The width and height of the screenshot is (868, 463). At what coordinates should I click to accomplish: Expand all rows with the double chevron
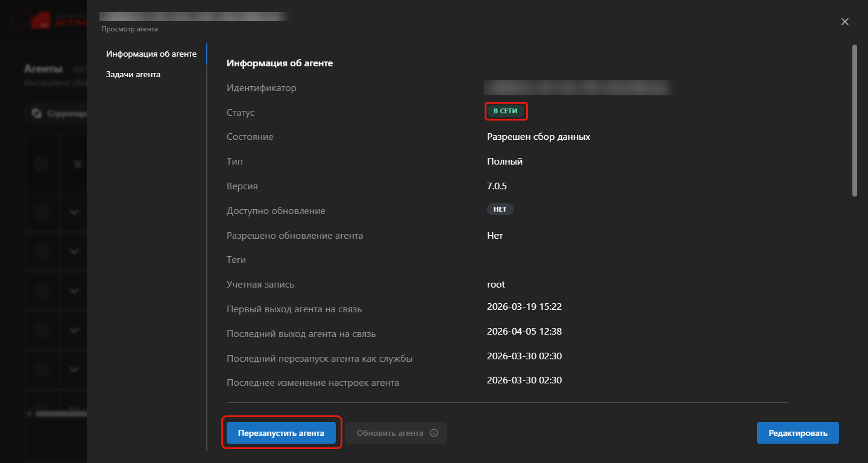click(x=77, y=164)
